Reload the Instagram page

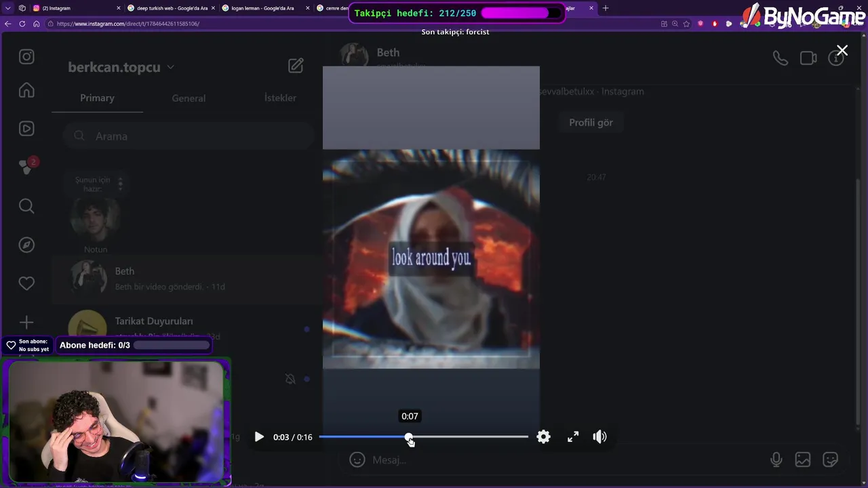22,24
